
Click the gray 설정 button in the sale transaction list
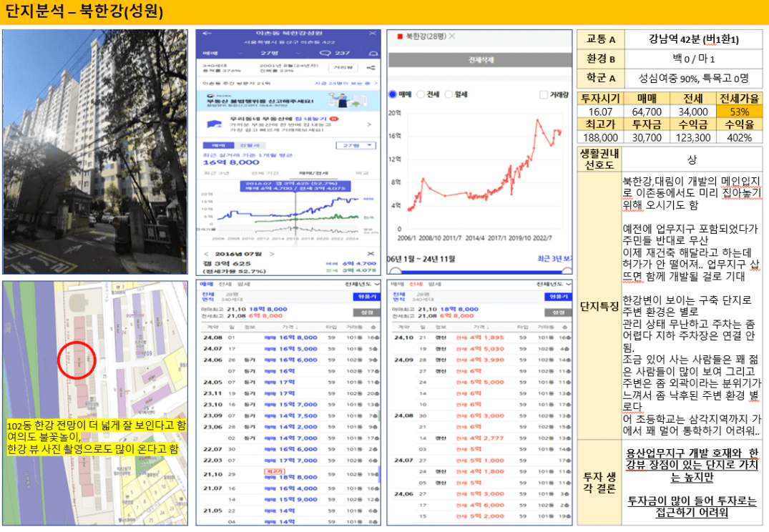click(x=366, y=312)
